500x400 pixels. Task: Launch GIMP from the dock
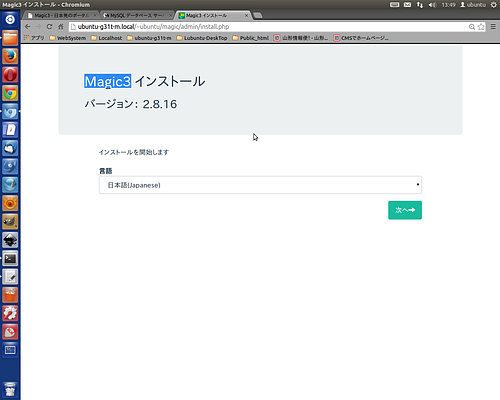click(x=10, y=221)
